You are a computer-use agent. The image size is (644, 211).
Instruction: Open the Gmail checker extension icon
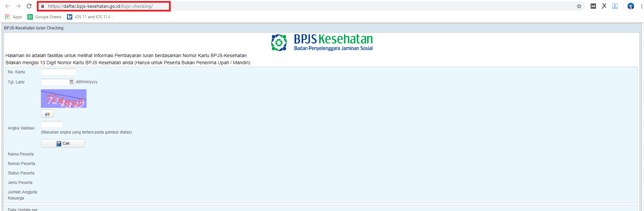[x=593, y=6]
